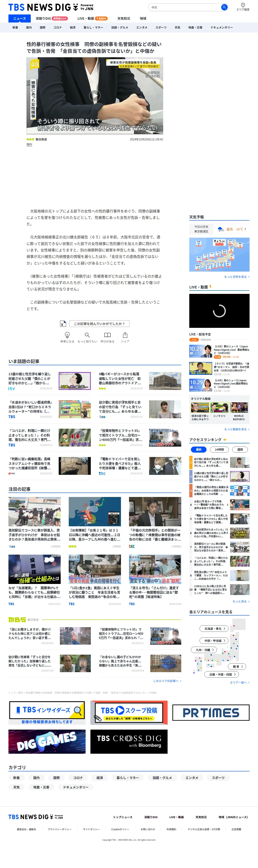Click エリア一覧へ link
This screenshot has height=868, width=258.
pyautogui.click(x=240, y=682)
